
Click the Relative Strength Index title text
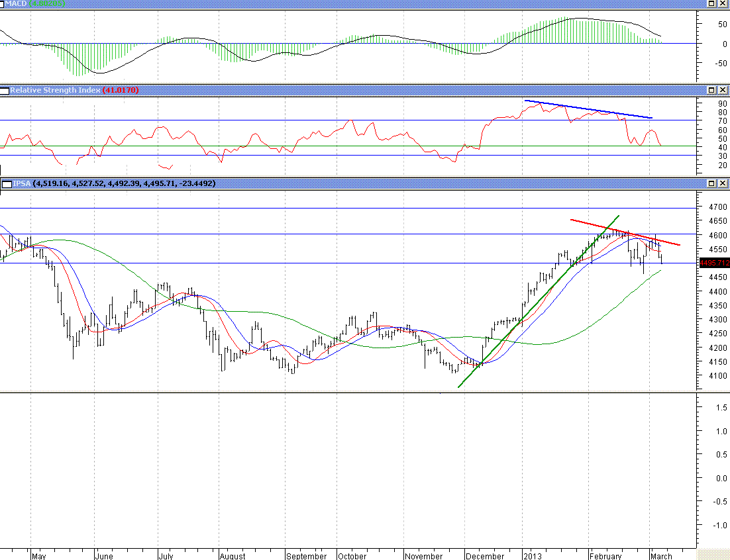click(x=55, y=90)
